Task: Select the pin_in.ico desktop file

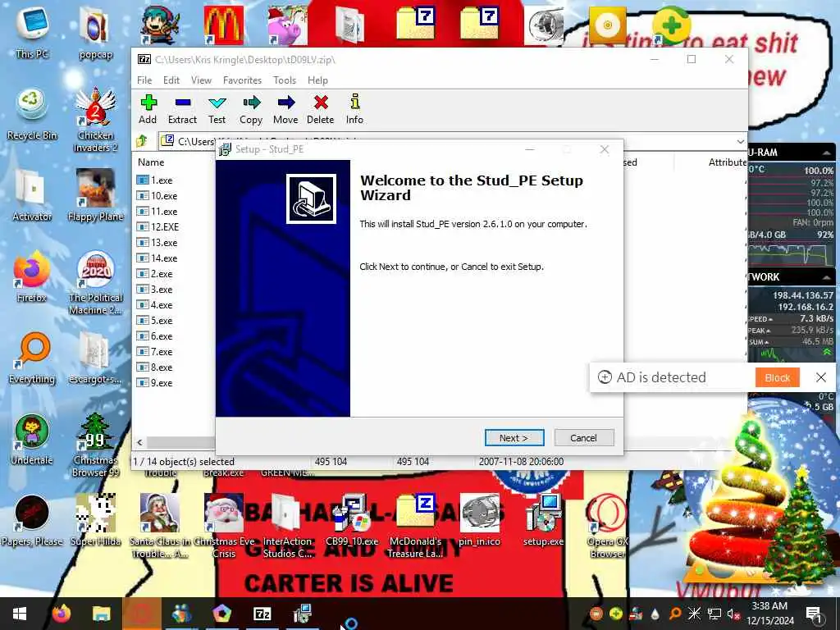Action: click(x=479, y=520)
